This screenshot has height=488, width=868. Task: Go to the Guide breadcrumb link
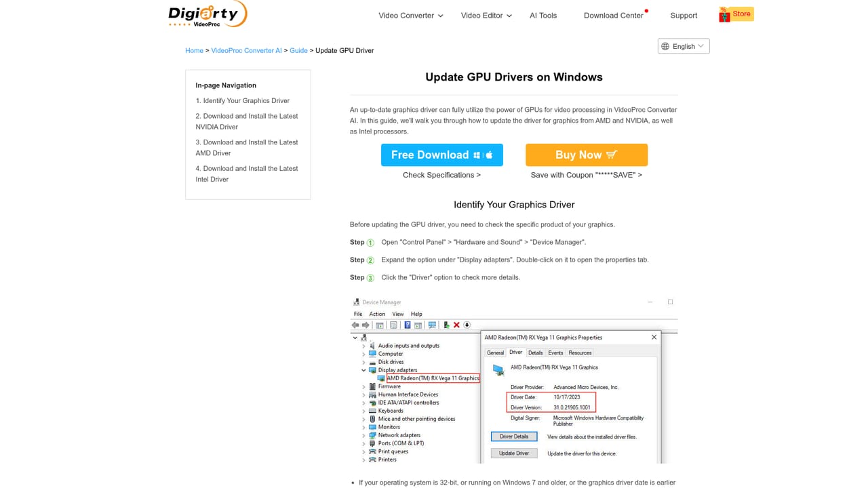[x=299, y=51]
